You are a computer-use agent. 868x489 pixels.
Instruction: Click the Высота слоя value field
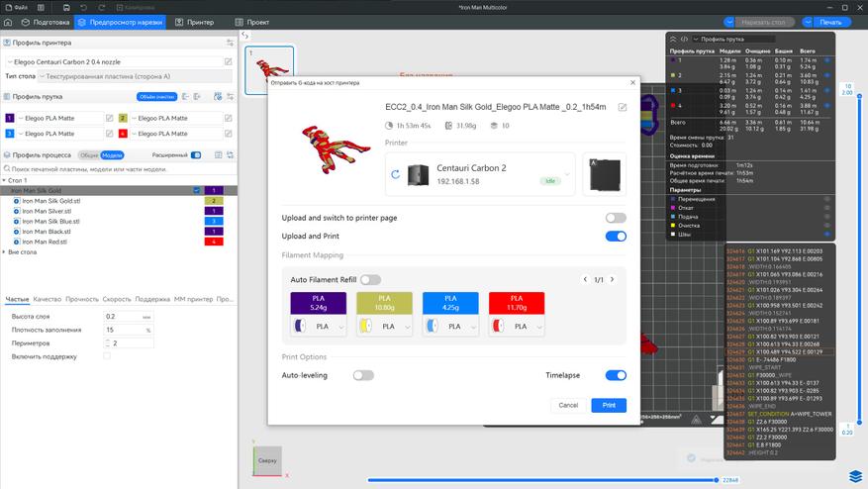[x=128, y=316]
